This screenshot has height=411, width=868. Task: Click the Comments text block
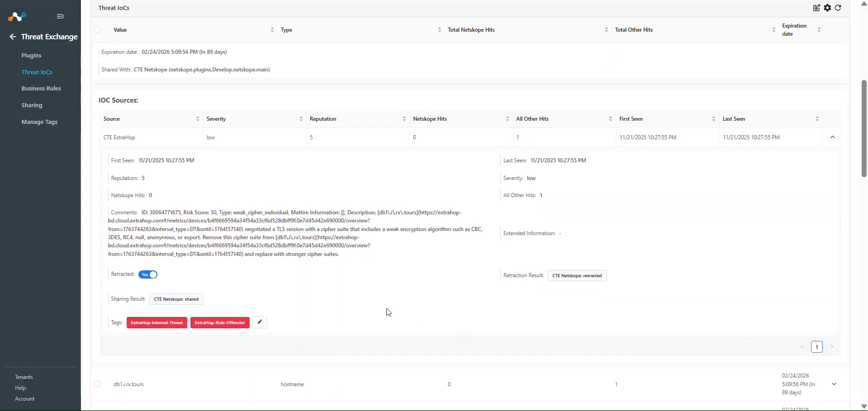[296, 233]
